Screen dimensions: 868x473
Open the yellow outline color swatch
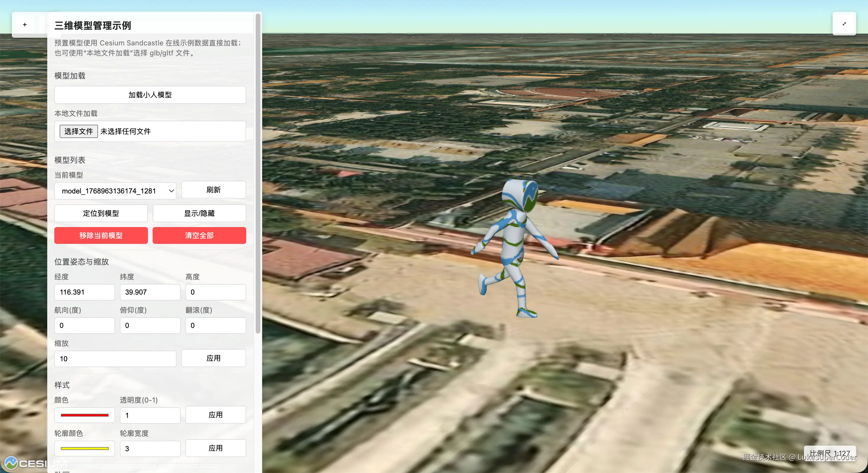(84, 449)
